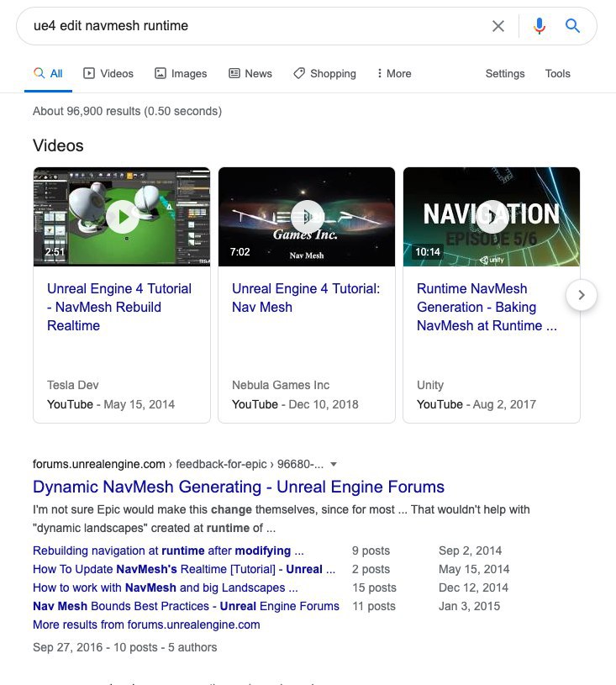
Task: Click the 'YouTube - Aug 2, 2017' source text
Action: pyautogui.click(x=476, y=404)
